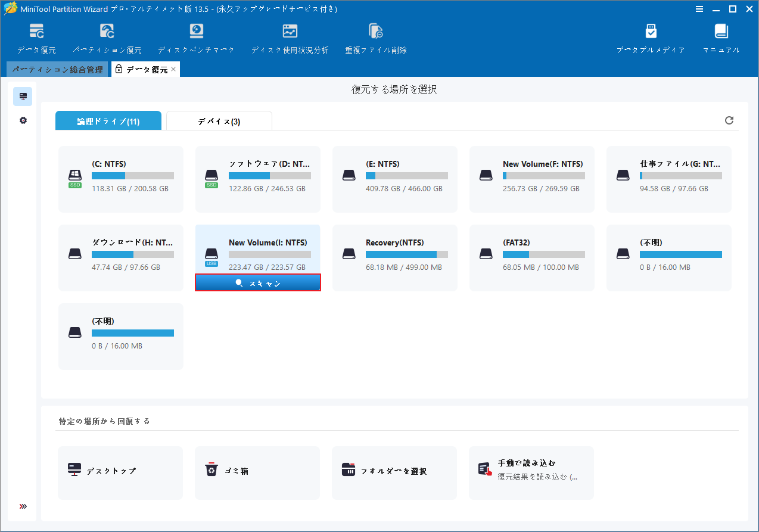Switch to the デバイス(3) tab

point(219,120)
